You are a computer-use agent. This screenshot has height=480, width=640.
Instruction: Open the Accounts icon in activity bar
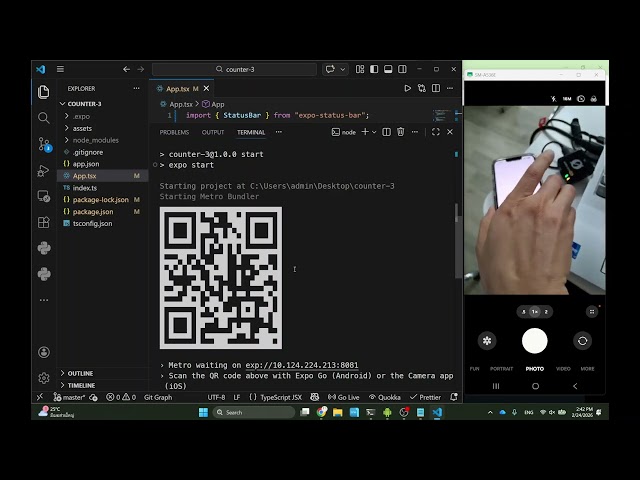coord(44,352)
